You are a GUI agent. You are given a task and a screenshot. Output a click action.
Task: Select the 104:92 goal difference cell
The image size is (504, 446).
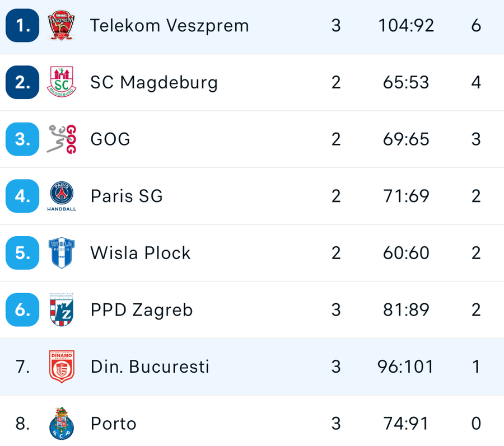point(406,26)
